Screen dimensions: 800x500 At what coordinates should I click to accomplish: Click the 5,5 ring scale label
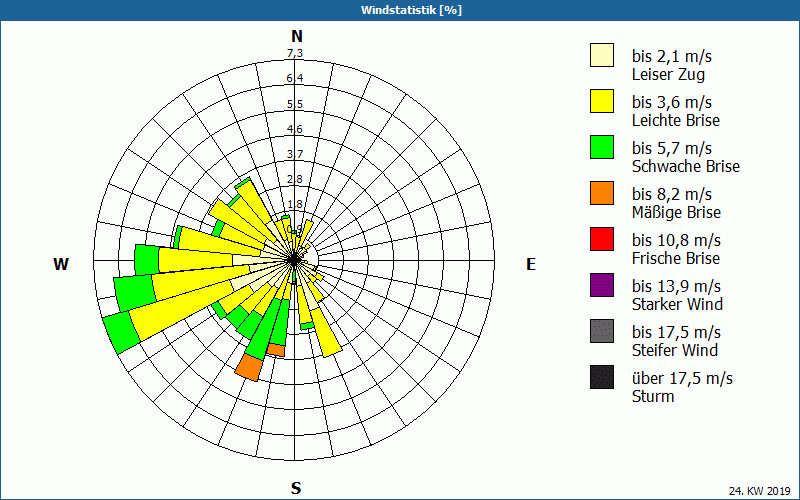click(295, 104)
